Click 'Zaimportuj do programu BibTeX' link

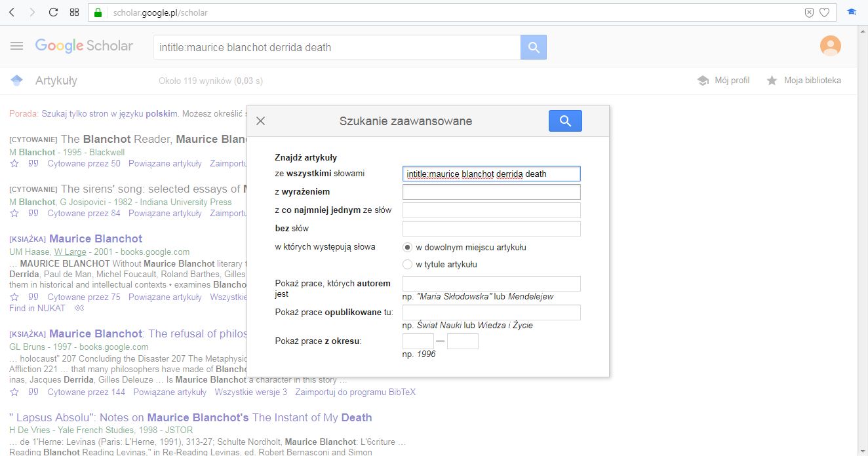[x=355, y=392]
